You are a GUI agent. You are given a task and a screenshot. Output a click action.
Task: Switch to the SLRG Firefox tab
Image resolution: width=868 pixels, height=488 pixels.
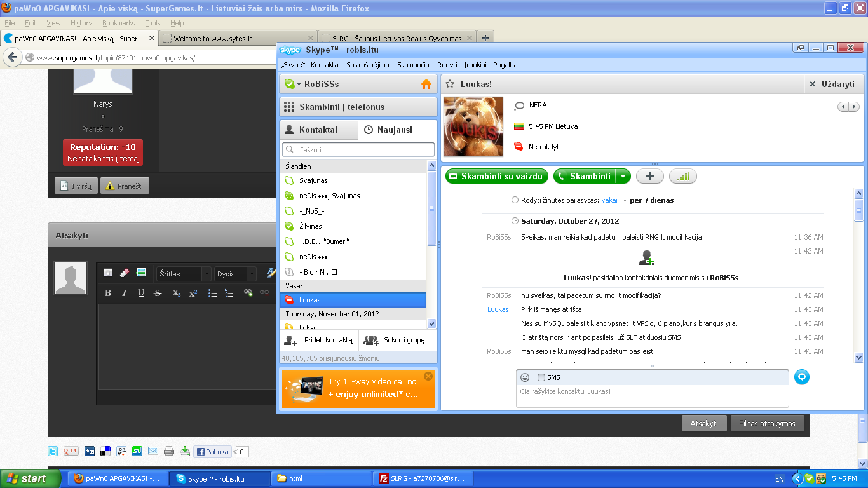tap(397, 38)
